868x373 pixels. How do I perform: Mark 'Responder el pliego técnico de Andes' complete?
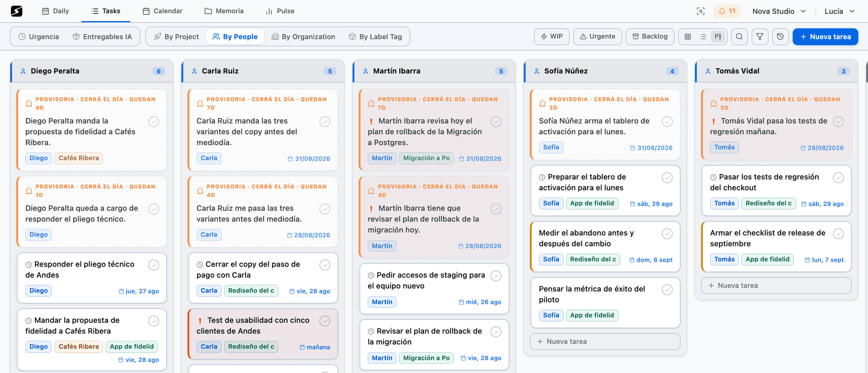pyautogui.click(x=154, y=265)
